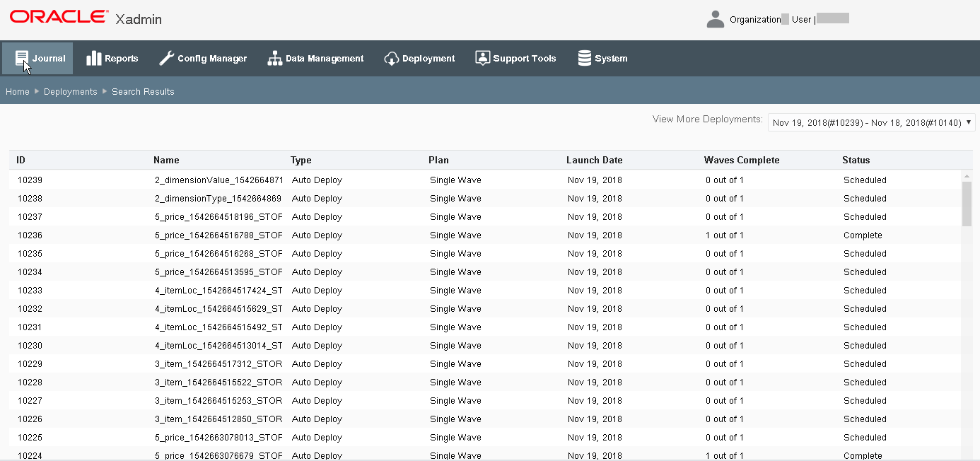
Task: Click the table vertical scrollbar thumb
Action: pyautogui.click(x=967, y=204)
